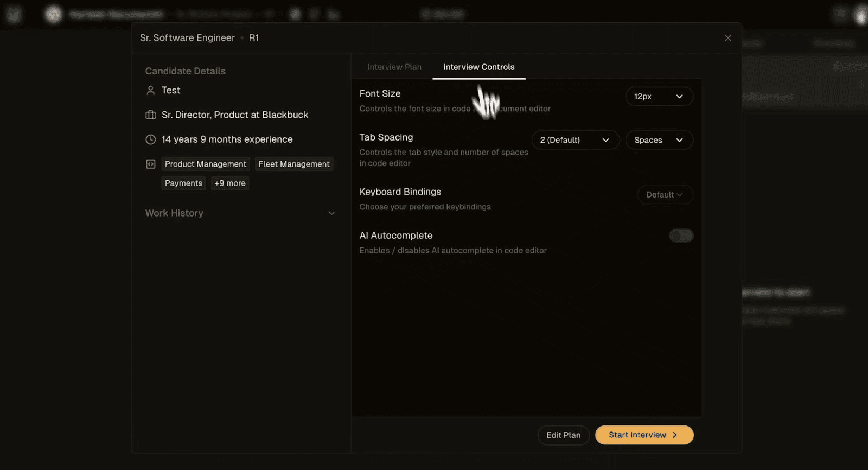Click the Payments skill tag
Viewport: 868px width, 470px height.
click(183, 183)
